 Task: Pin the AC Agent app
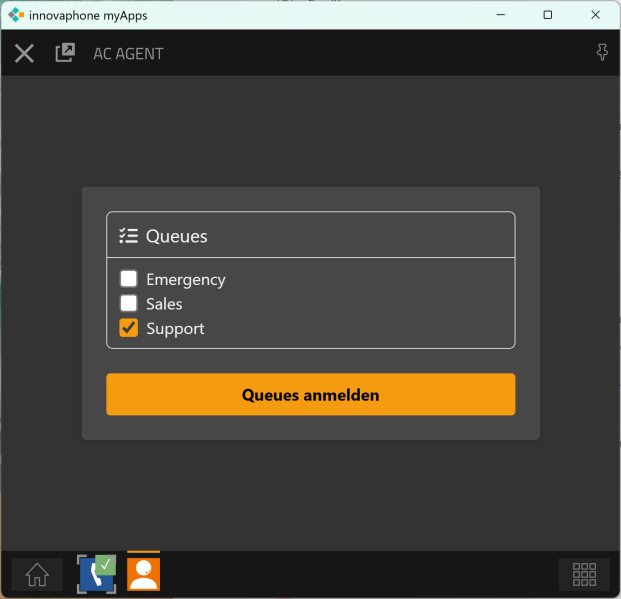coord(602,53)
